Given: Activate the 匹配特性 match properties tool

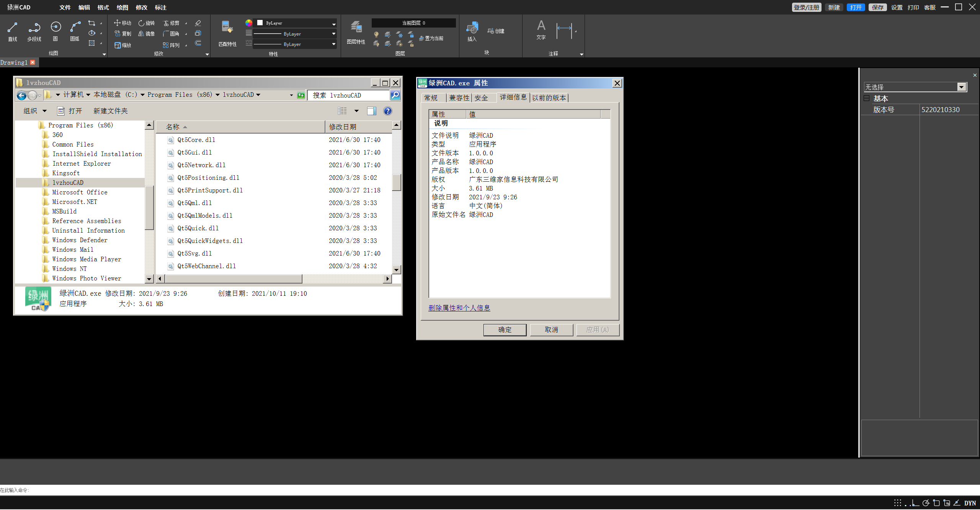Looking at the screenshot, I should pos(227,33).
